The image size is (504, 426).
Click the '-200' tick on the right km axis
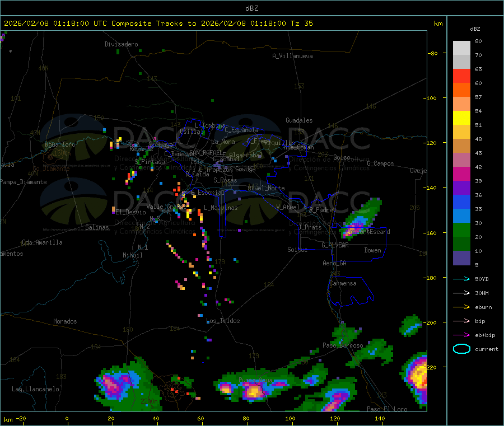pyautogui.click(x=431, y=322)
